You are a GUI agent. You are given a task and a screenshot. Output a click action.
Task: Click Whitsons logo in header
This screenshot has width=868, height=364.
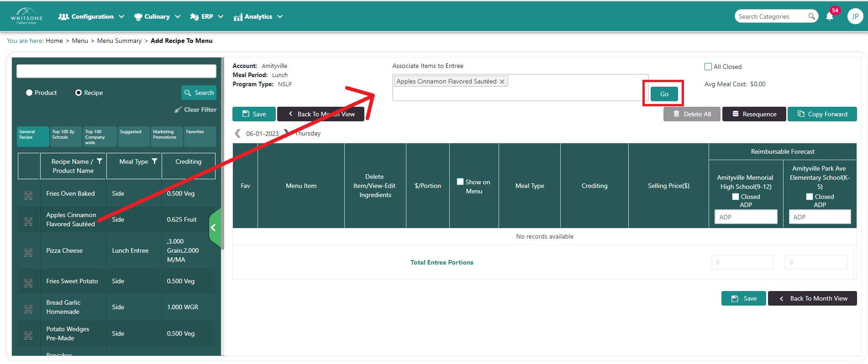pyautogui.click(x=26, y=16)
